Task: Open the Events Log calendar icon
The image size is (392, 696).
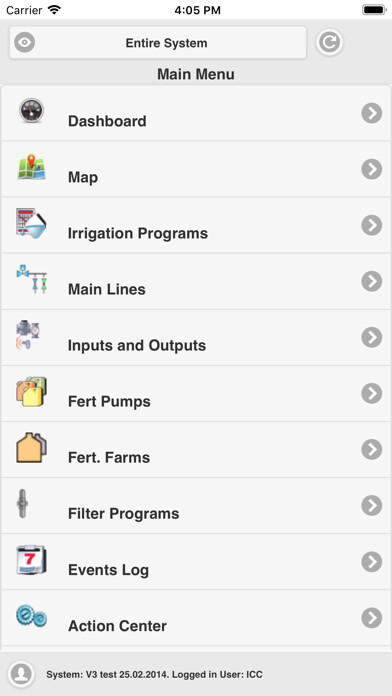Action: [x=32, y=560]
